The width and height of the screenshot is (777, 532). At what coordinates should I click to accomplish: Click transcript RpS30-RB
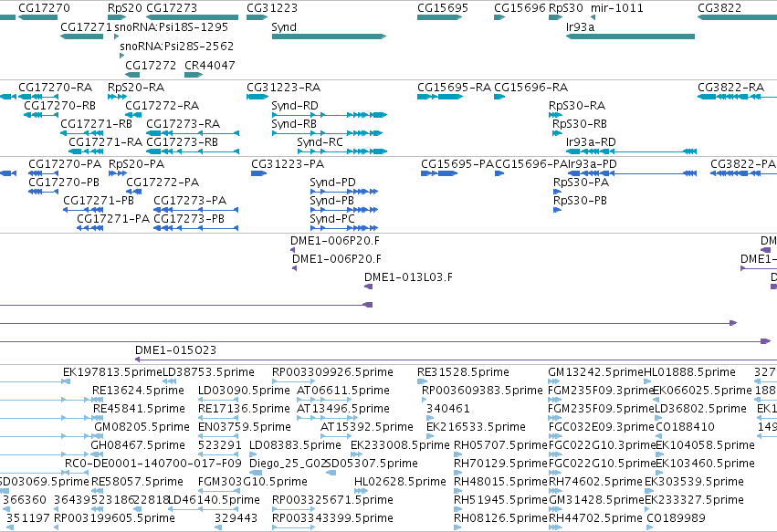(580, 124)
